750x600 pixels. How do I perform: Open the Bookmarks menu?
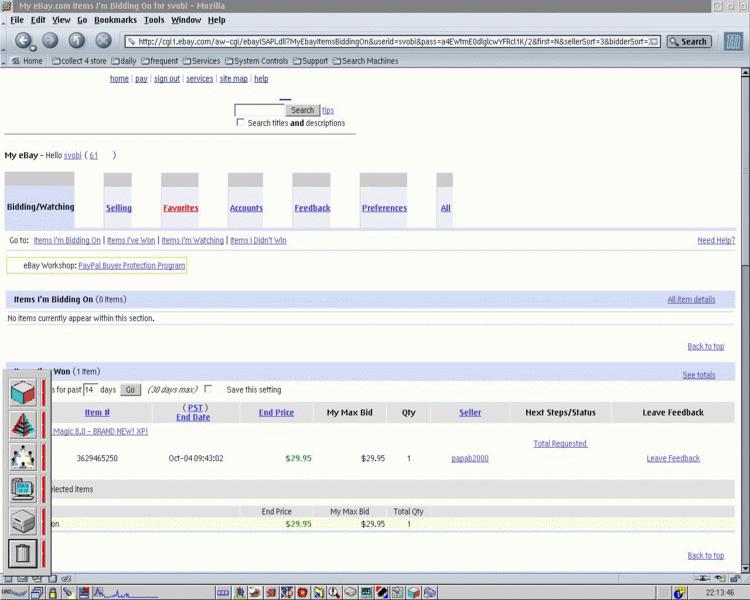[115, 20]
